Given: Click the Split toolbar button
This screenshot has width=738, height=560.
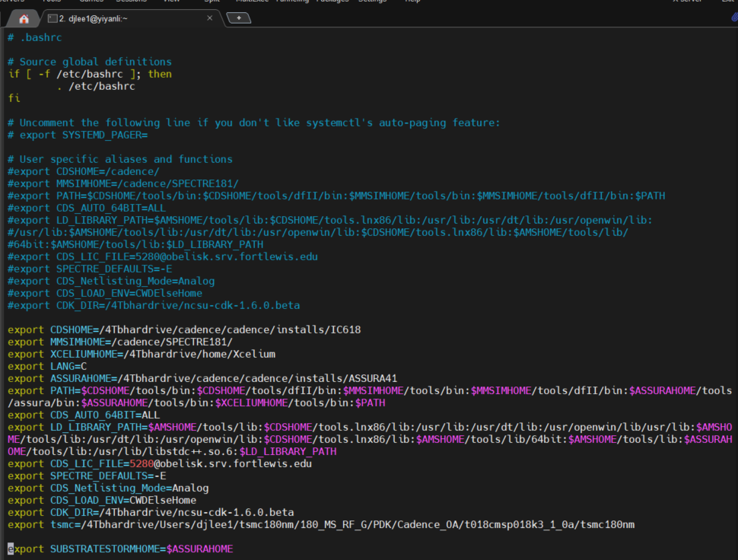Looking at the screenshot, I should click(x=212, y=2).
